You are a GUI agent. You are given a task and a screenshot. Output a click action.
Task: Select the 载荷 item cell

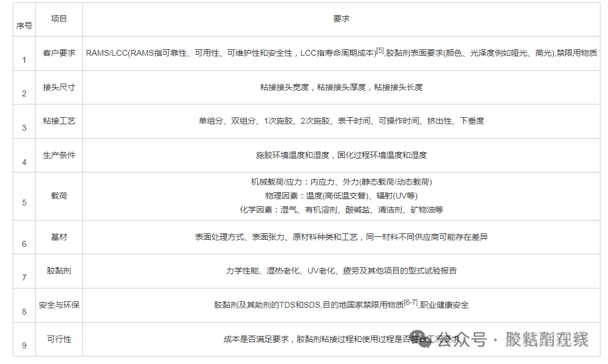point(59,196)
